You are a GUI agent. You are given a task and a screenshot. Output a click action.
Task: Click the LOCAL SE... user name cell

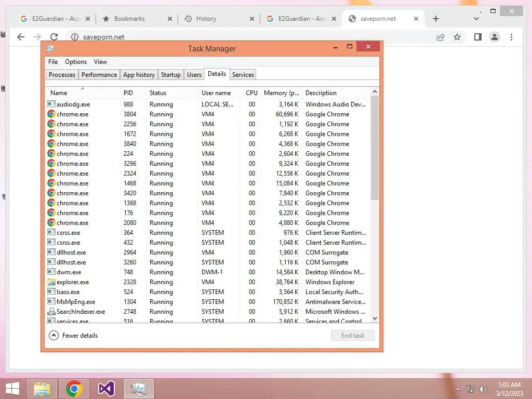[217, 104]
